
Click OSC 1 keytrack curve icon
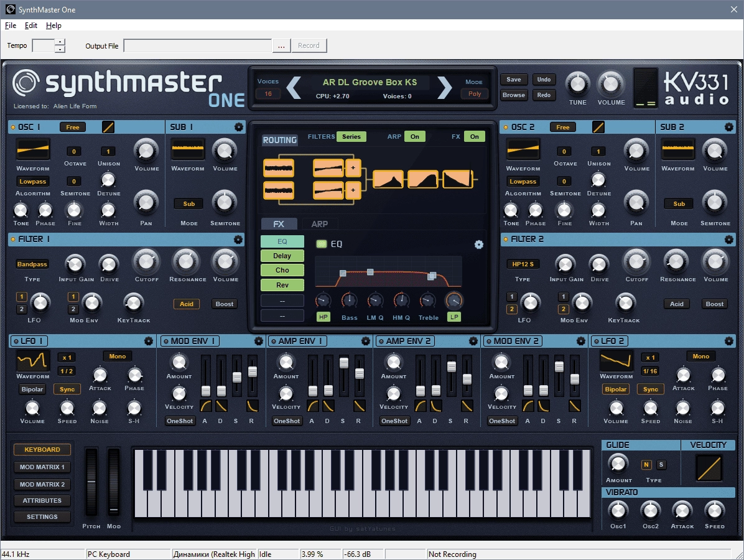[108, 127]
